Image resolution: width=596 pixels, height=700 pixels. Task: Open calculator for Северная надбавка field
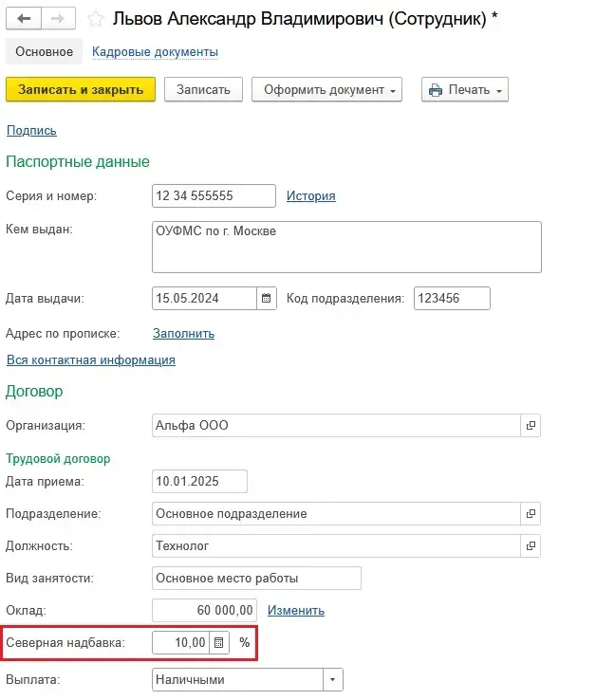(x=219, y=642)
